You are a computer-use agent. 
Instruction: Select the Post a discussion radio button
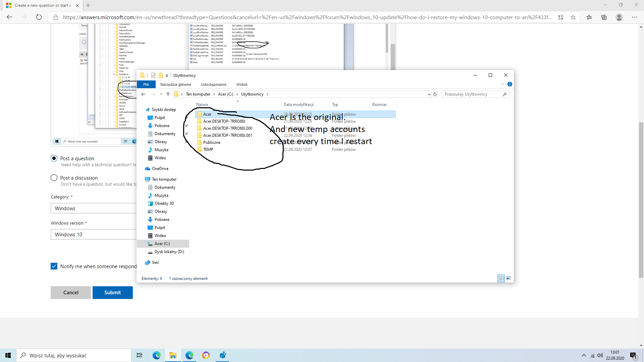click(54, 178)
